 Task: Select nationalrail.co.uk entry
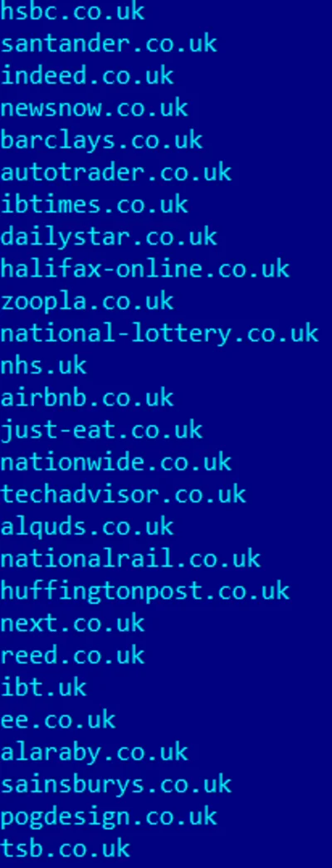coord(130,558)
